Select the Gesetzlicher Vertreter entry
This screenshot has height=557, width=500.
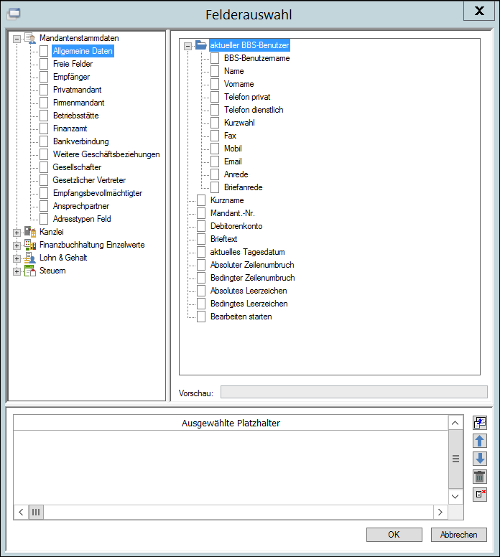[x=89, y=180]
